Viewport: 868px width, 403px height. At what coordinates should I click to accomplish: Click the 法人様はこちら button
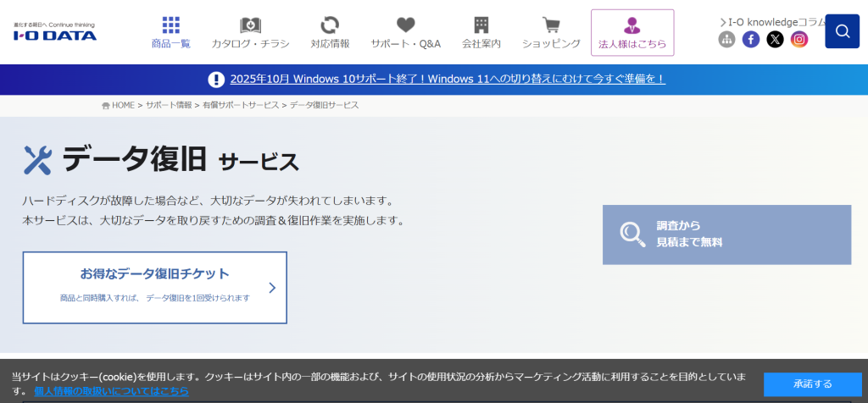click(632, 33)
